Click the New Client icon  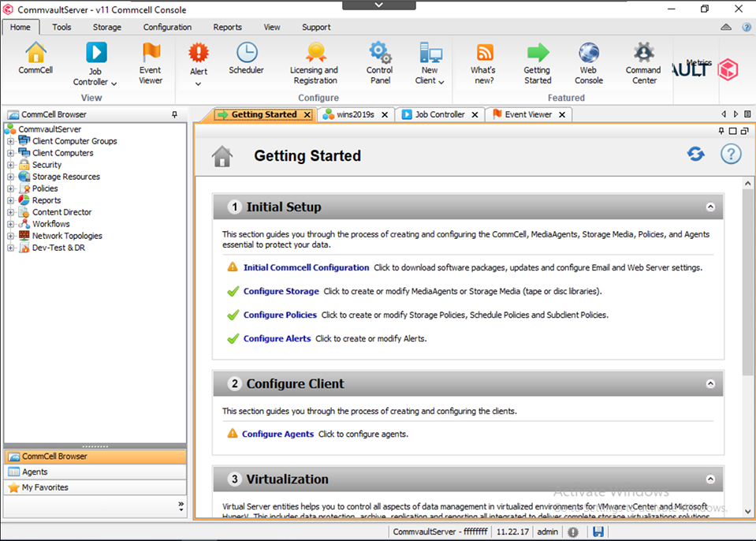click(429, 62)
